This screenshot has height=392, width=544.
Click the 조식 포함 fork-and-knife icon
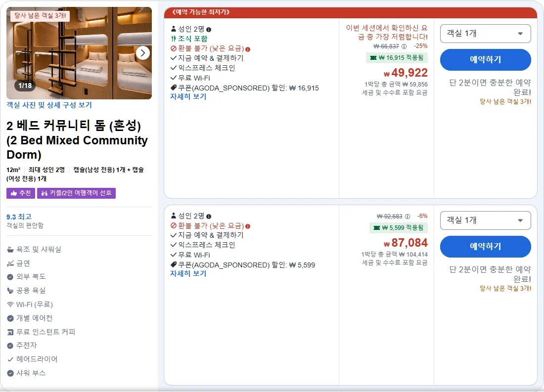click(x=174, y=39)
